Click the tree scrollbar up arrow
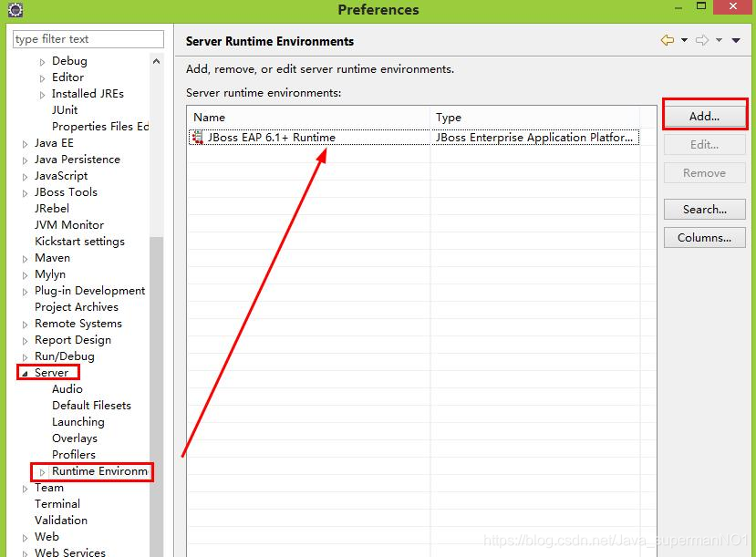 156,61
